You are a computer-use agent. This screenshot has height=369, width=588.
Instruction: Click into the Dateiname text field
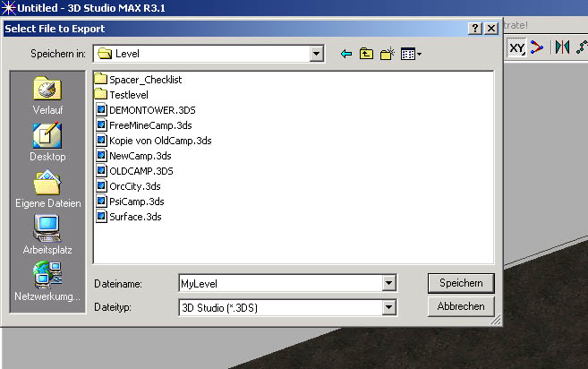277,284
